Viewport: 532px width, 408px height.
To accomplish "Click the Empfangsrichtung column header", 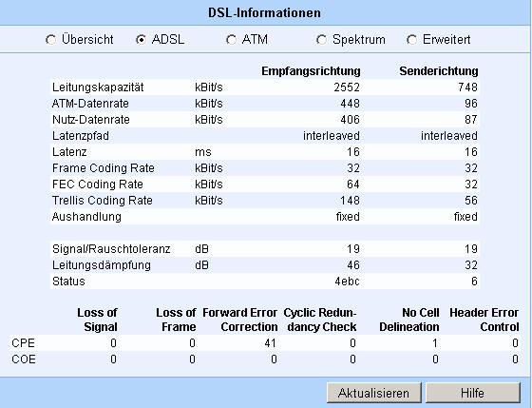I will tap(311, 71).
